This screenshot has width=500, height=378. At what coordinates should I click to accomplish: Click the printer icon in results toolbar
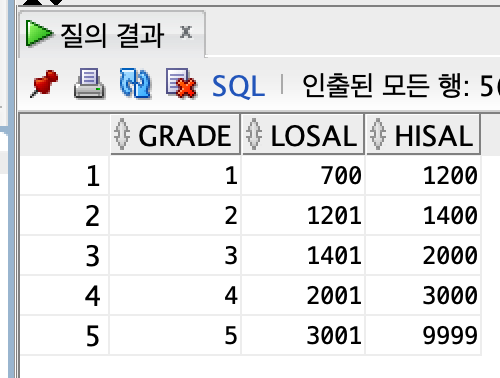pyautogui.click(x=89, y=83)
